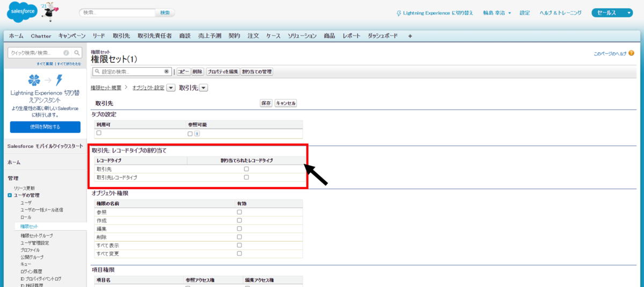The image size is (644, 287).
Task: Open the dropdown next to オブジェクト設定
Action: point(171,88)
